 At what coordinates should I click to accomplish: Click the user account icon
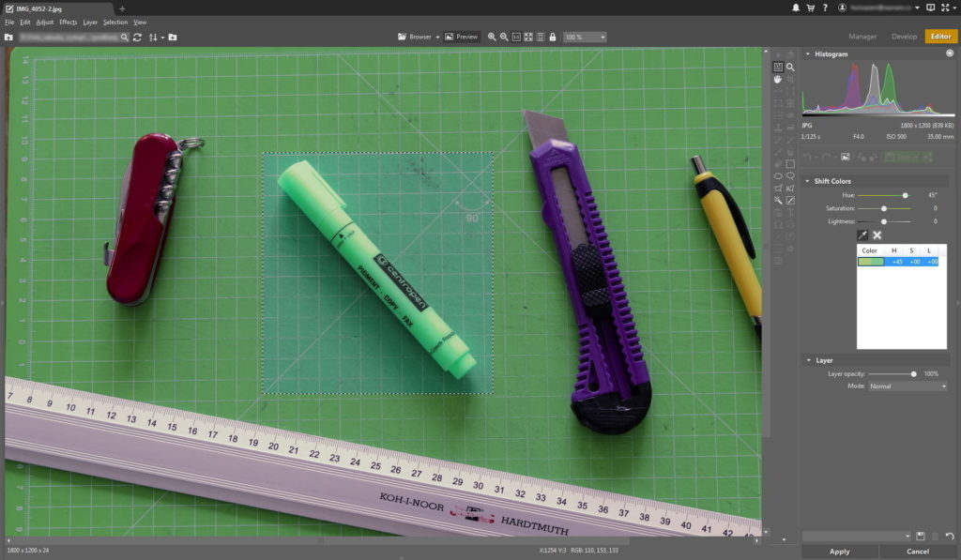842,8
